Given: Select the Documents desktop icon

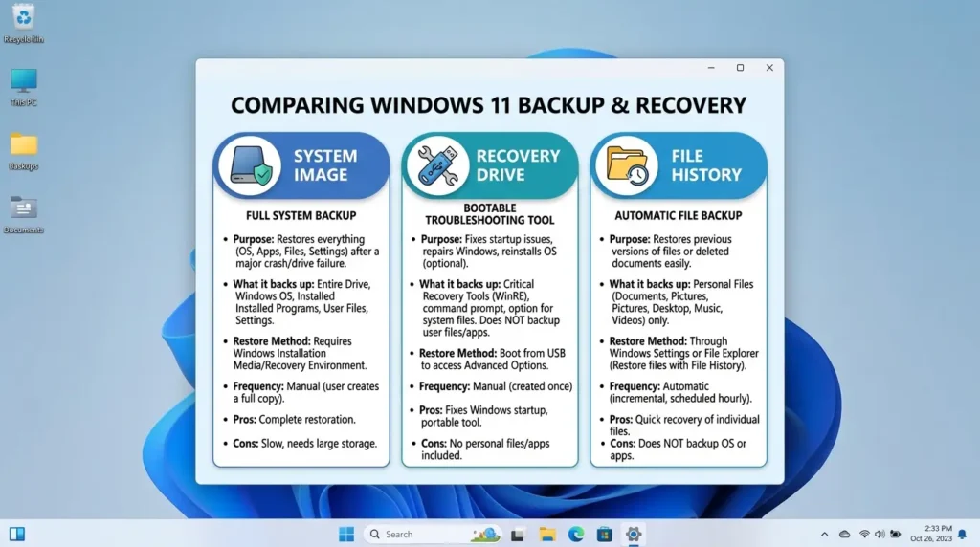Looking at the screenshot, I should pos(24,214).
